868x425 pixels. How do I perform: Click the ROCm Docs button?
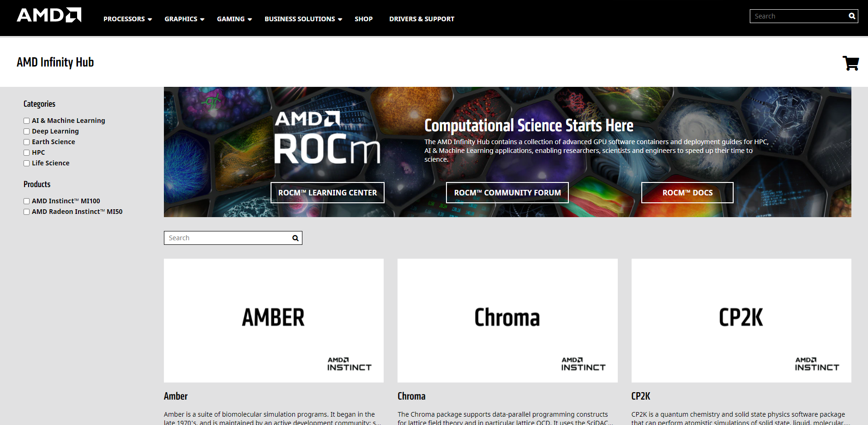click(x=687, y=193)
